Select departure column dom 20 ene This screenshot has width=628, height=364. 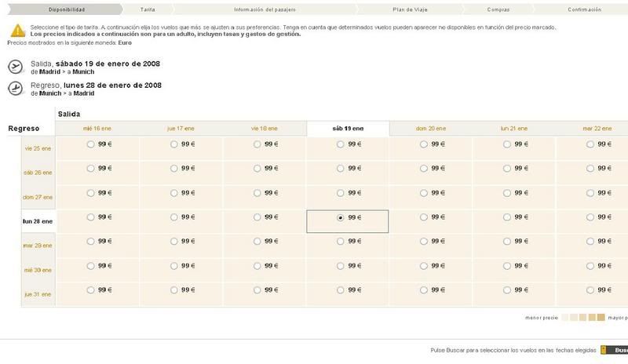point(430,129)
